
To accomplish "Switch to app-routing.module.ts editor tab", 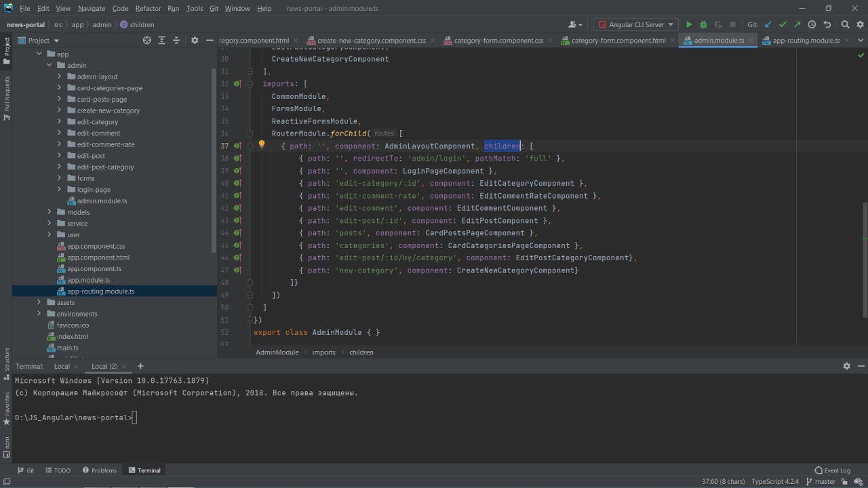I will coord(806,41).
